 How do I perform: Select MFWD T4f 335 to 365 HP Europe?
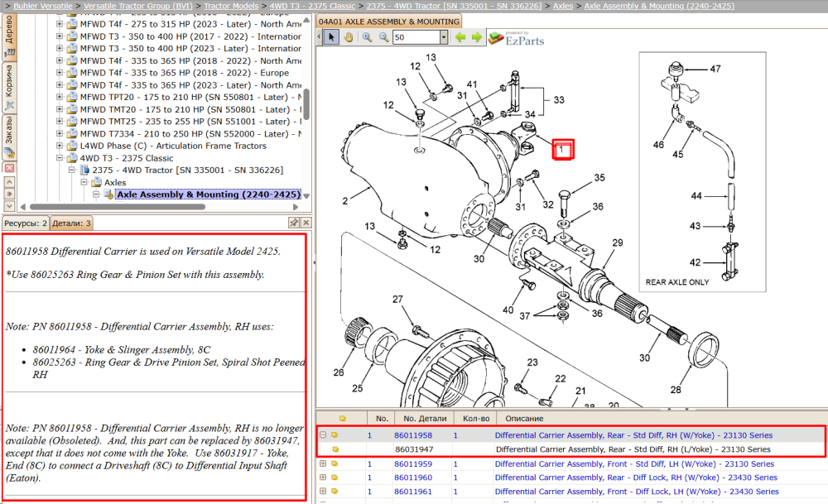[185, 73]
